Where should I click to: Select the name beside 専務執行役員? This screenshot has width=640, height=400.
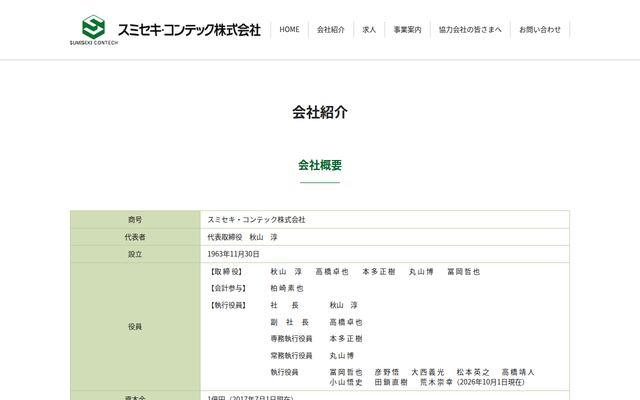[x=346, y=339]
